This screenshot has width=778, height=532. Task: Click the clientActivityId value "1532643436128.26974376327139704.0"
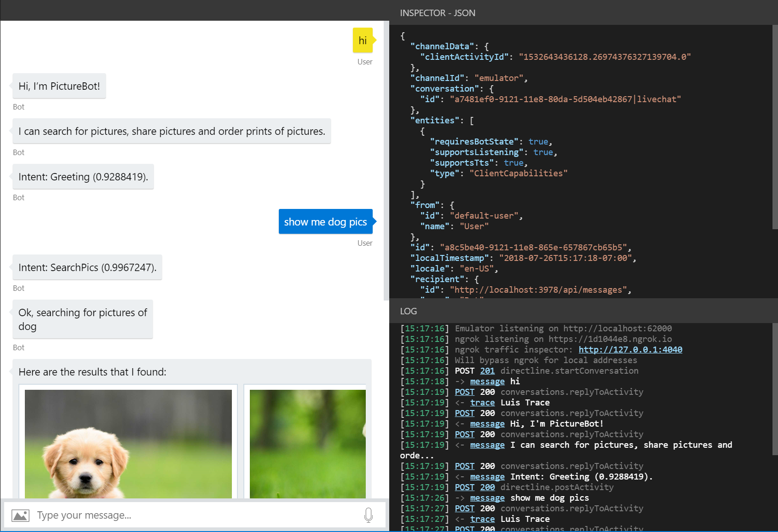605,57
